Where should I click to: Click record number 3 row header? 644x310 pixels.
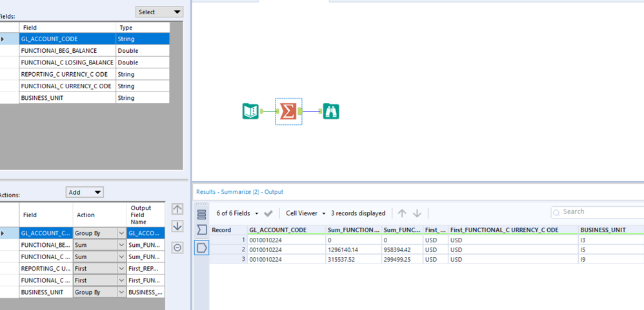(x=228, y=259)
